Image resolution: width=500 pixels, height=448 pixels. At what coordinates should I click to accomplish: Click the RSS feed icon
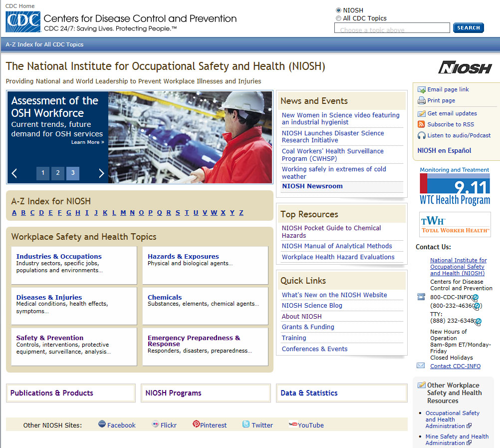(421, 124)
